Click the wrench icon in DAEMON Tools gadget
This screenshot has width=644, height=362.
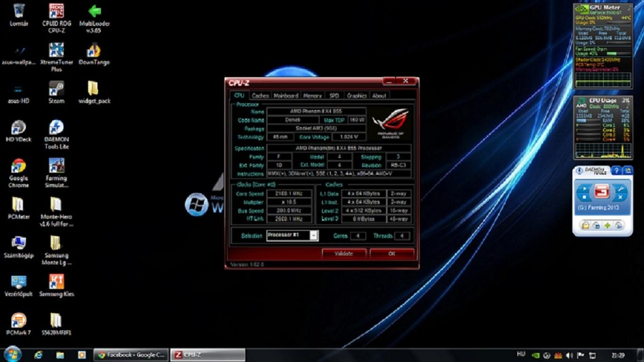620,188
